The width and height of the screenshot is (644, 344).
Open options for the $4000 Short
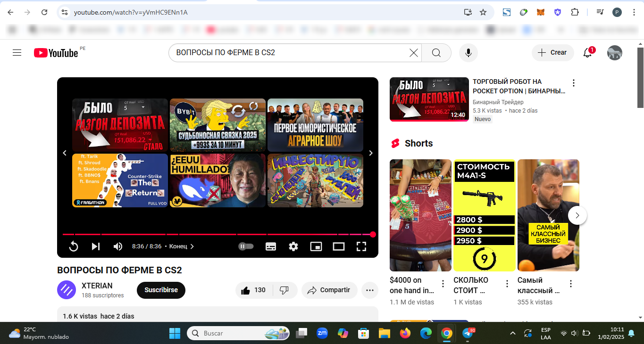[x=443, y=284]
